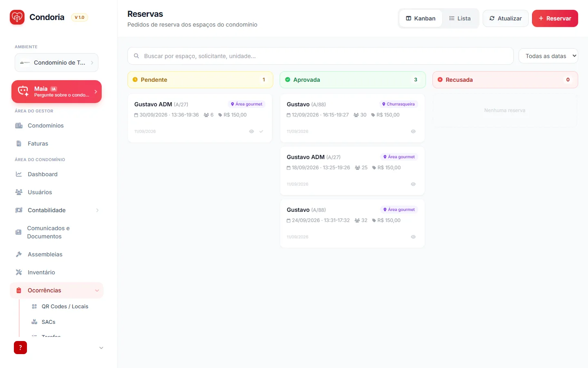Click the Recusada column header
This screenshot has width=588, height=368.
coord(505,80)
